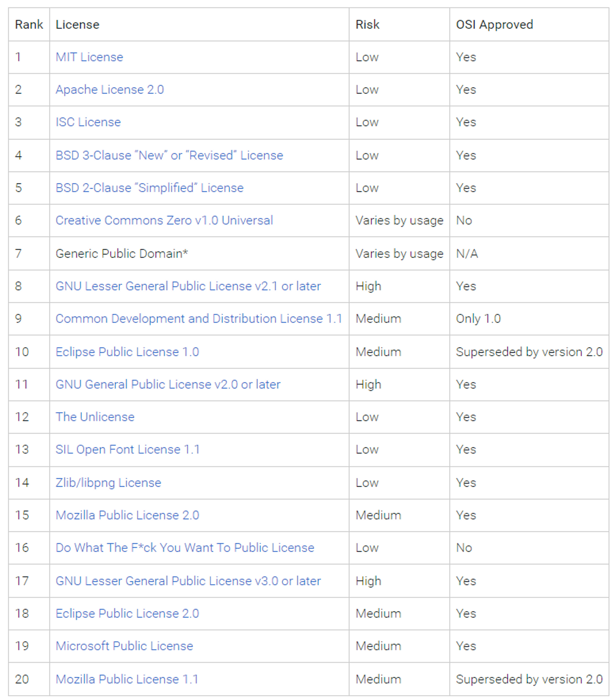
Task: Click the Eclipse Public License 1.0 link
Action: pos(127,352)
